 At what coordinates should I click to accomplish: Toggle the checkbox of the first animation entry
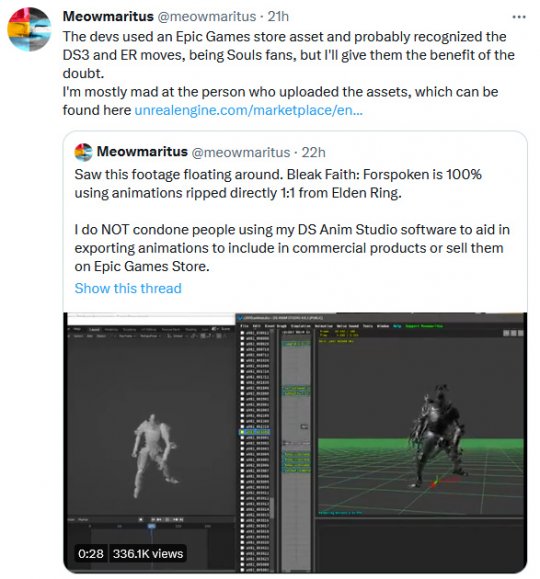click(x=242, y=333)
